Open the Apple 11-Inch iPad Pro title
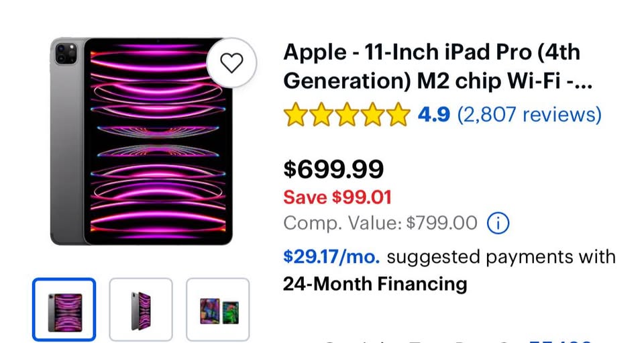Viewport: 644px width, 343px height. 431,66
